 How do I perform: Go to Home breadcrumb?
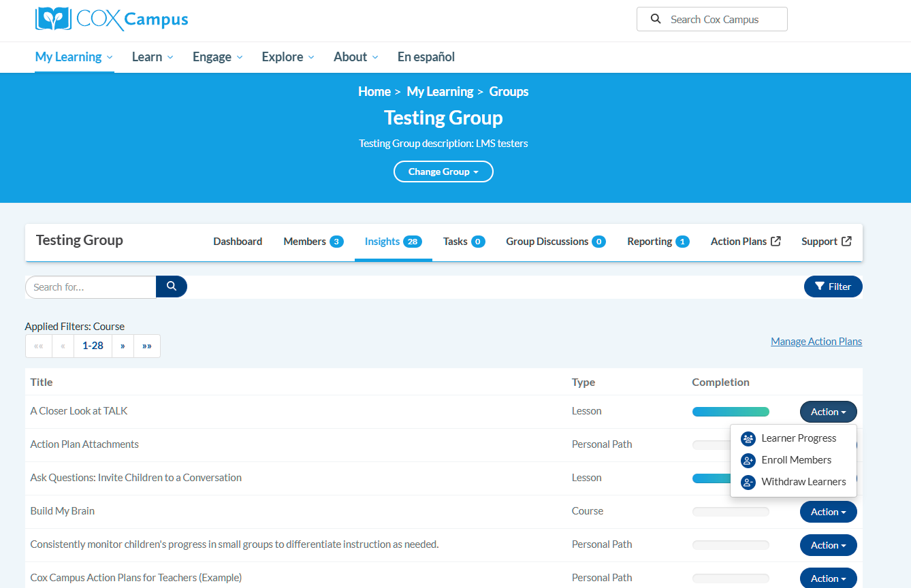pos(374,92)
